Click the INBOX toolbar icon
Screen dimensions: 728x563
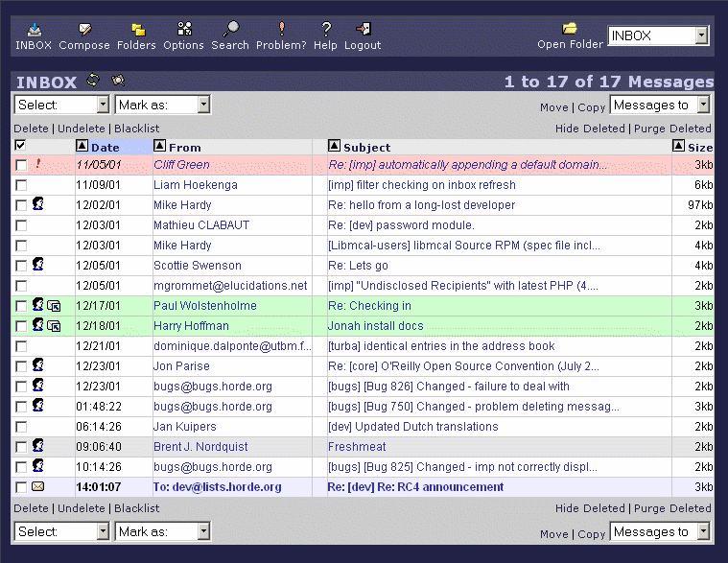click(34, 29)
